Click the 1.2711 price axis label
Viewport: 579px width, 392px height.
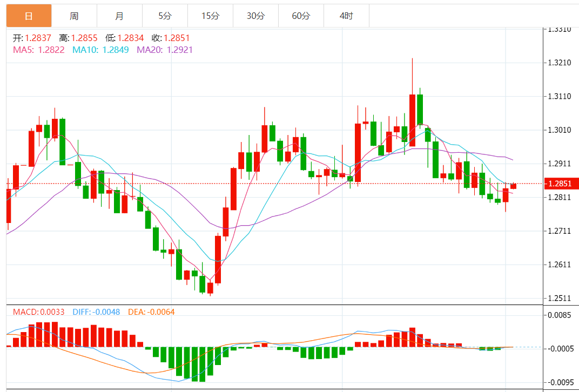560,231
